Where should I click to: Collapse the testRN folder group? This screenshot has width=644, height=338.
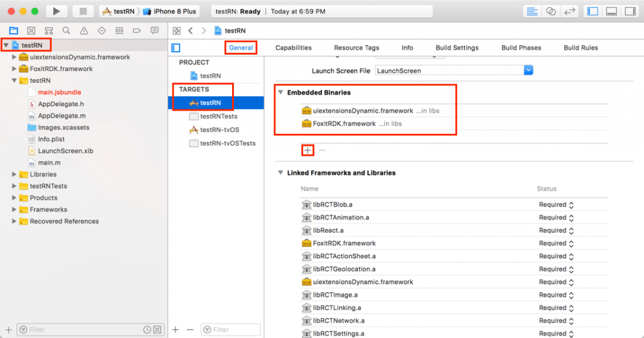point(14,80)
